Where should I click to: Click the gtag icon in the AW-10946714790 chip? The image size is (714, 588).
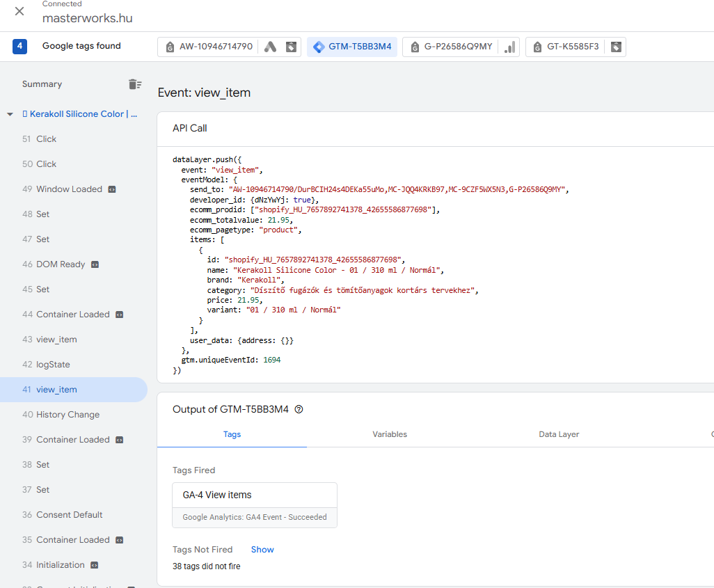pyautogui.click(x=170, y=47)
